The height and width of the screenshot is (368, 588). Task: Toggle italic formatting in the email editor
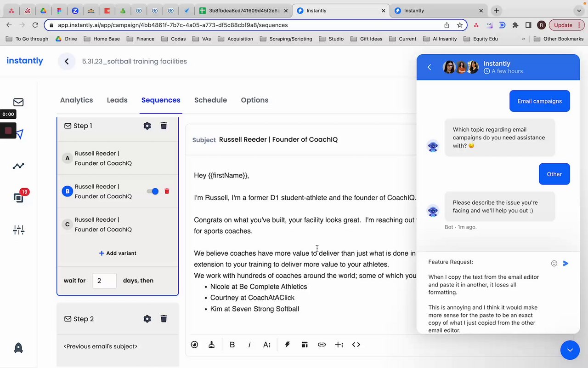coord(249,345)
